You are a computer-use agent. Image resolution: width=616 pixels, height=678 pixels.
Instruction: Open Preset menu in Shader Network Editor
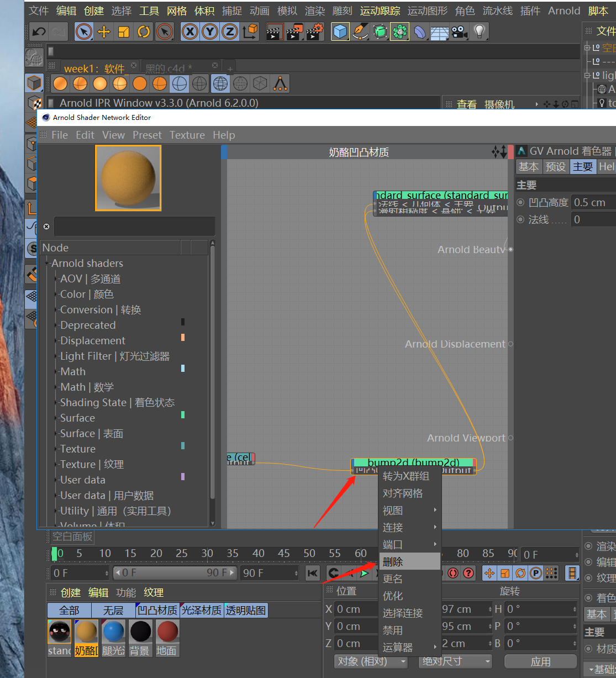[x=147, y=135]
